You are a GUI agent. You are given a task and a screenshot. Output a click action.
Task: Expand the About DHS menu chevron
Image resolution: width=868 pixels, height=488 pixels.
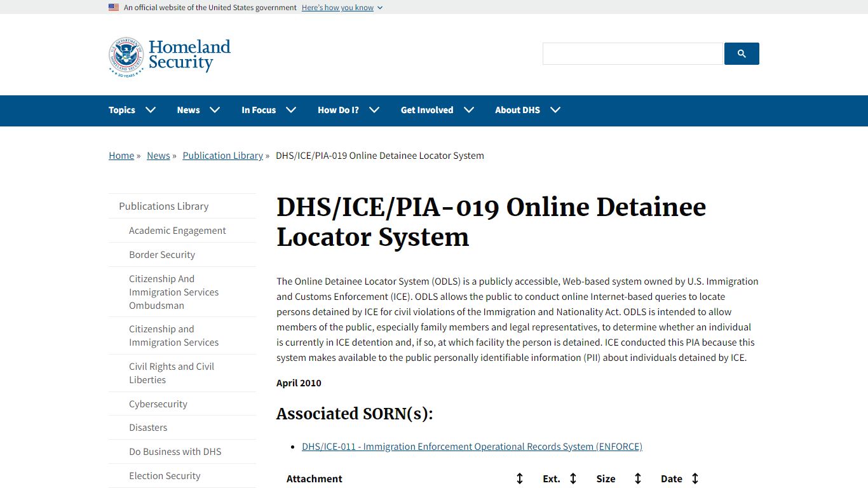tap(555, 110)
